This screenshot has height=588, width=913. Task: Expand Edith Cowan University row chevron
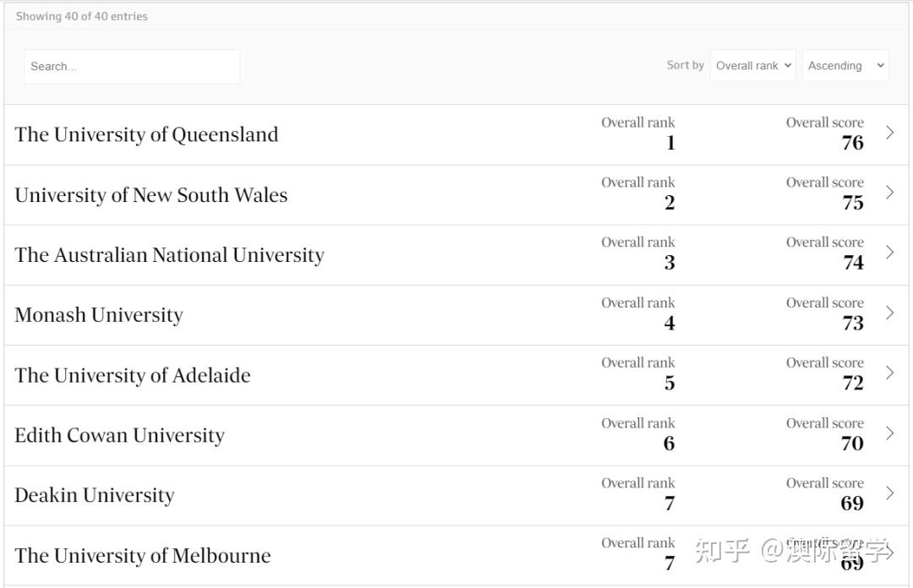tap(889, 433)
